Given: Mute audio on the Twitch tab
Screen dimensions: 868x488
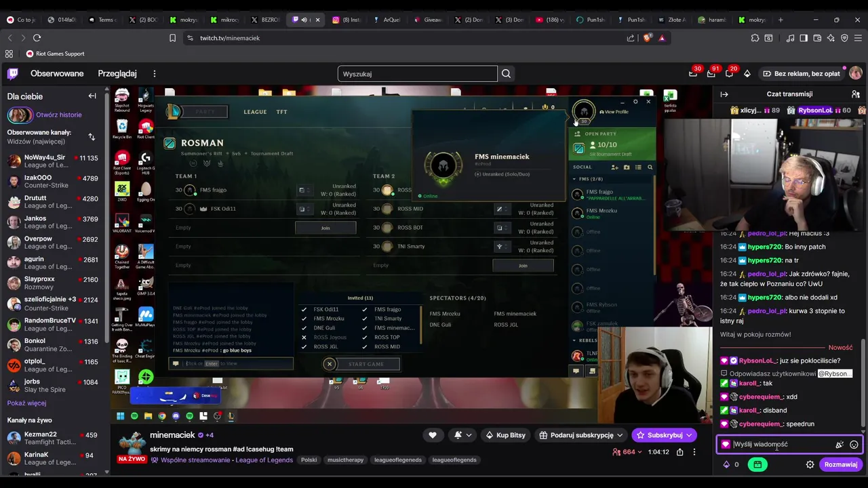Looking at the screenshot, I should (x=304, y=20).
